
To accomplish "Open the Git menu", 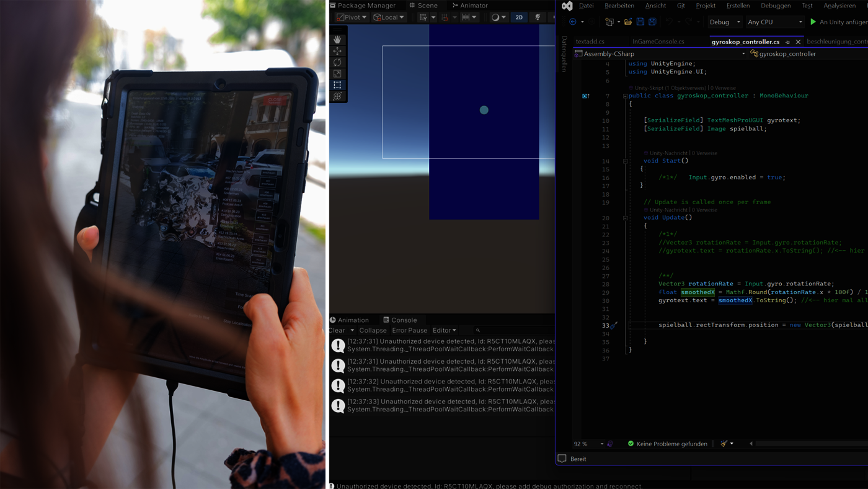I will point(681,6).
